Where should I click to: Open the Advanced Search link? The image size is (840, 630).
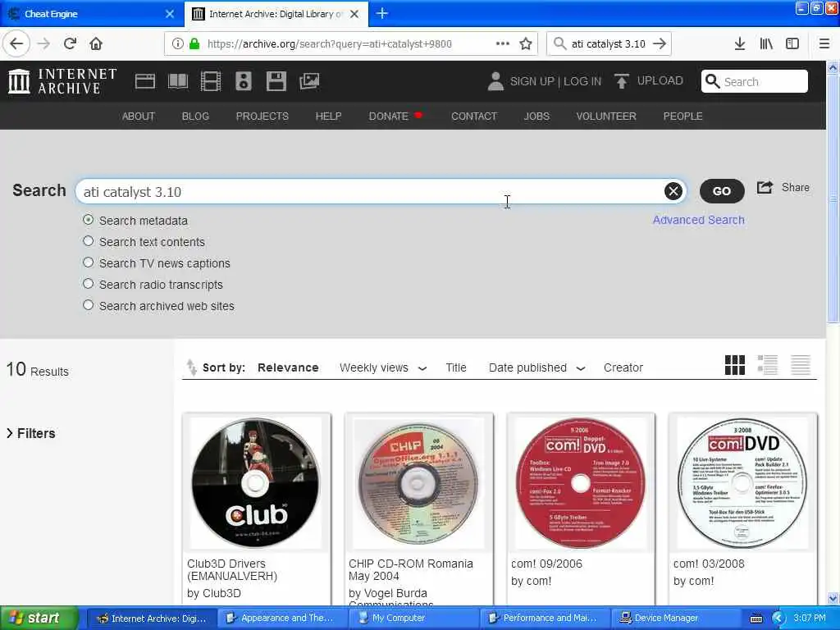(x=699, y=220)
